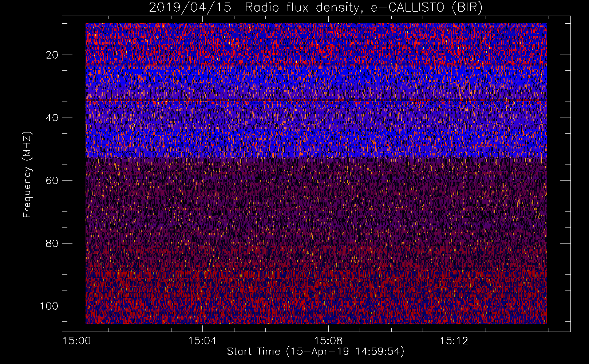
Task: Click the 40 frequency tick label
Action: (52, 118)
